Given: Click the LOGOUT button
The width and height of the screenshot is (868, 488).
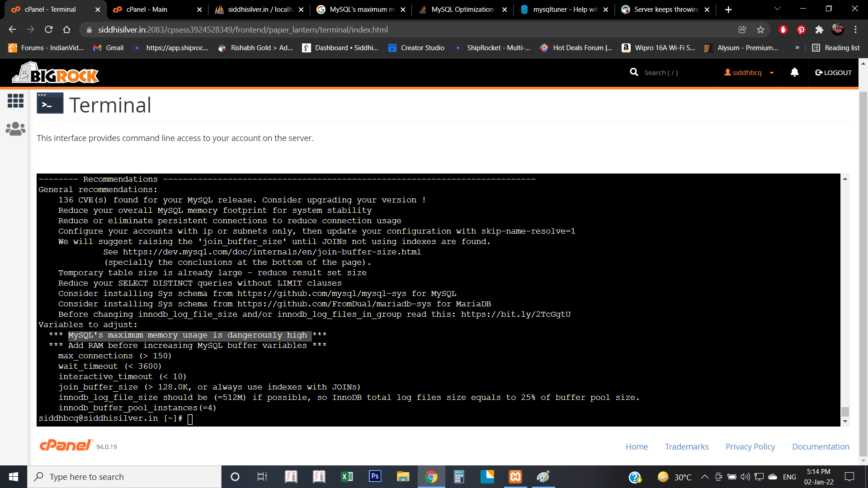Looking at the screenshot, I should click(x=833, y=73).
